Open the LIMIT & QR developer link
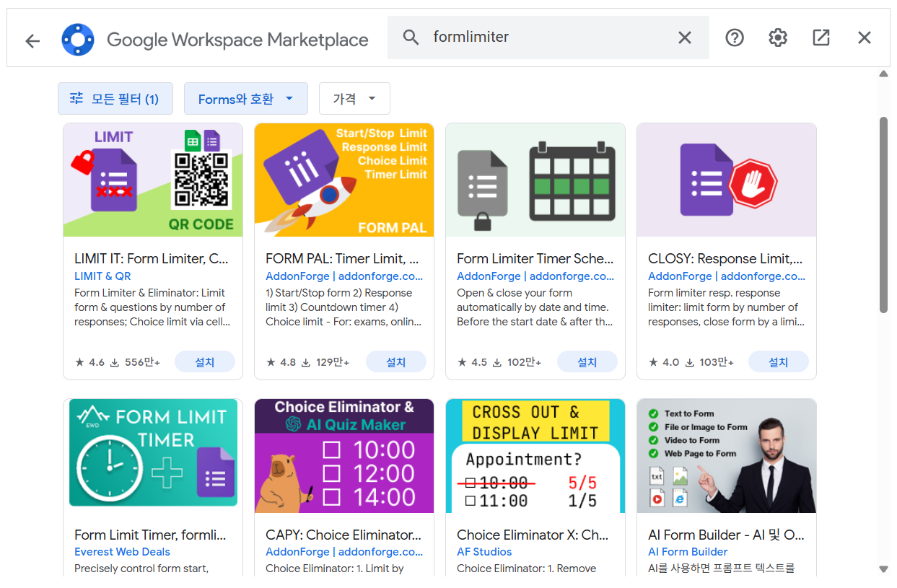The height and width of the screenshot is (588, 897). click(x=102, y=276)
